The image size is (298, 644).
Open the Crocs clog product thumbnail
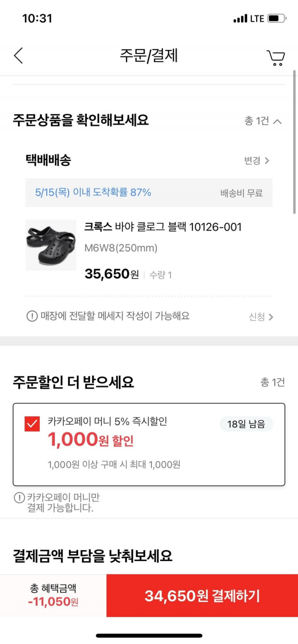pos(51,245)
